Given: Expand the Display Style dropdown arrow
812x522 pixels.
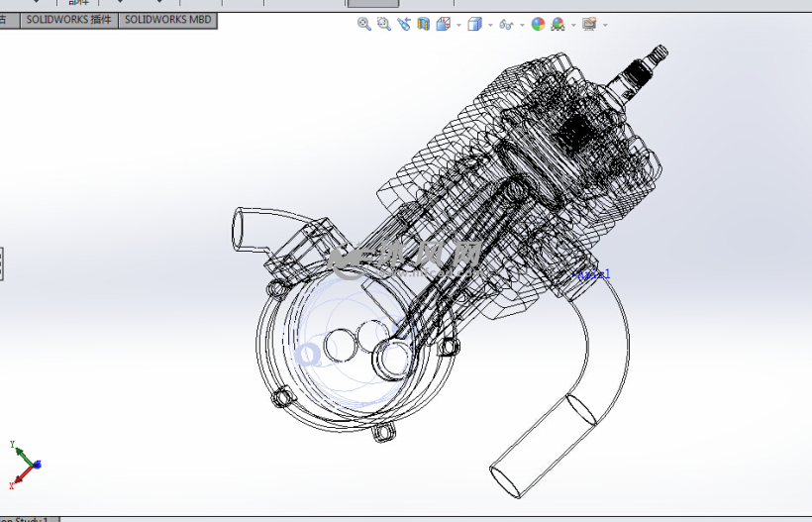Looking at the screenshot, I should pos(489,26).
